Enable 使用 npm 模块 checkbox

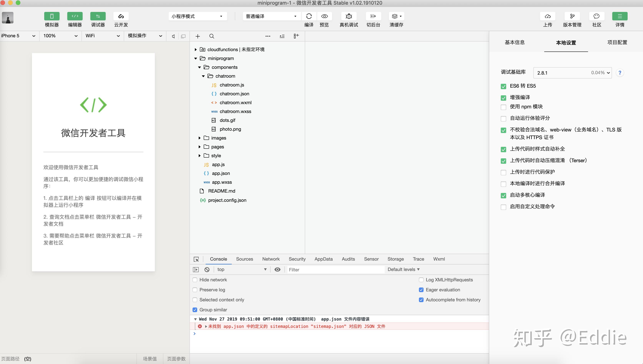click(x=503, y=107)
